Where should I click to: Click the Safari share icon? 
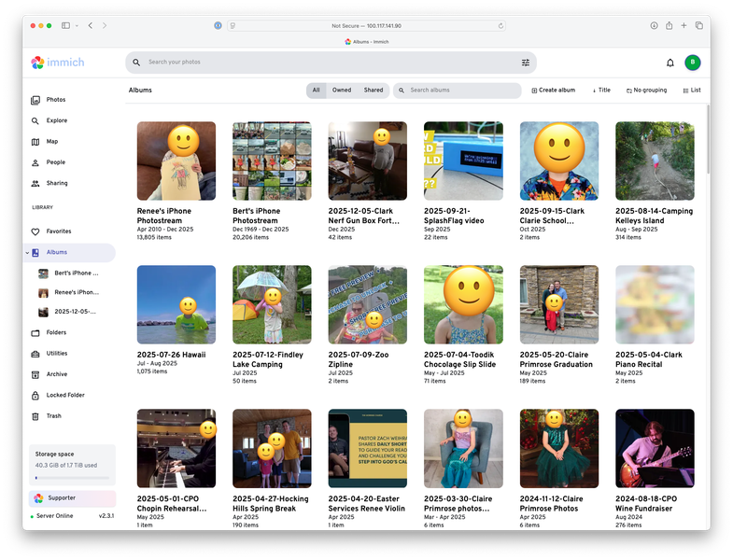669,26
